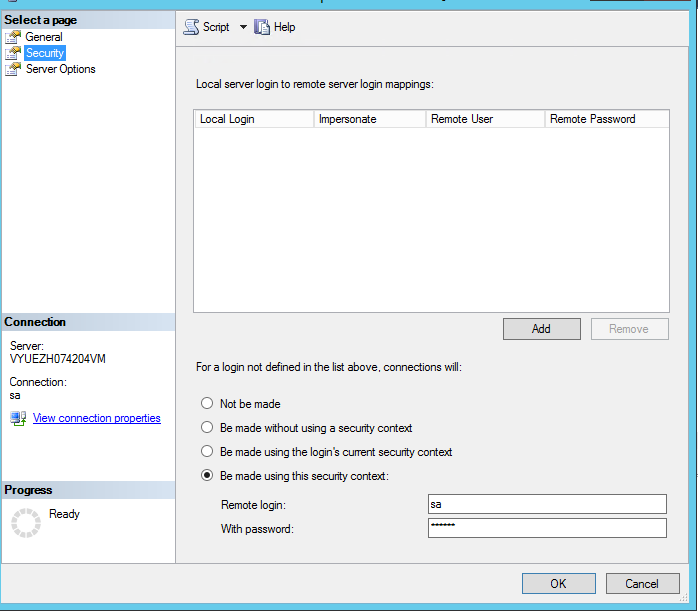Viewport: 698px width, 611px height.
Task: Click the General page icon
Action: point(13,36)
